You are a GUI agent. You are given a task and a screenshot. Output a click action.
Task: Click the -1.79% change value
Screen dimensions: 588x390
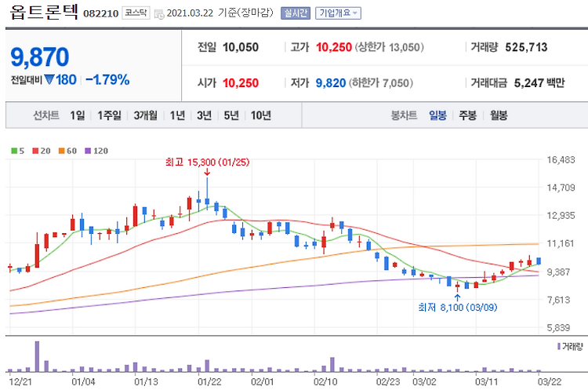107,79
